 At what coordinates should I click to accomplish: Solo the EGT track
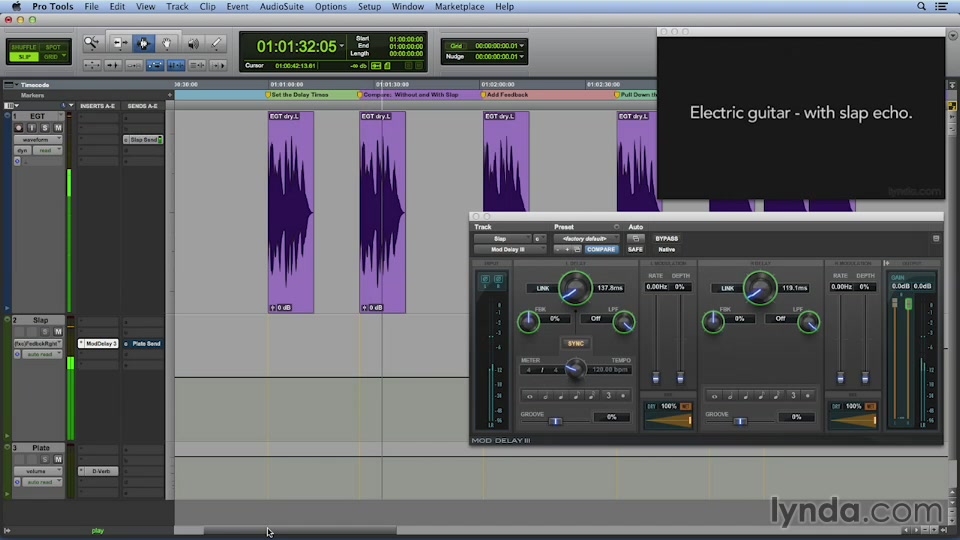(45, 128)
